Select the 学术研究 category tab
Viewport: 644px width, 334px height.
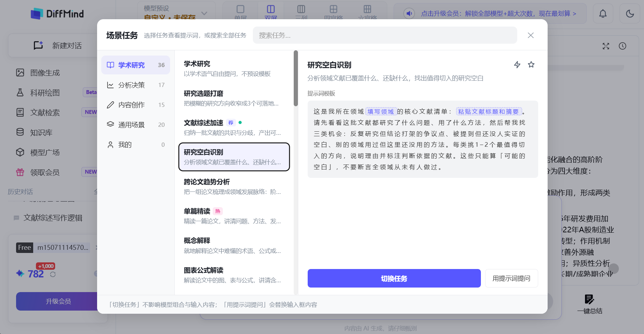pos(136,65)
